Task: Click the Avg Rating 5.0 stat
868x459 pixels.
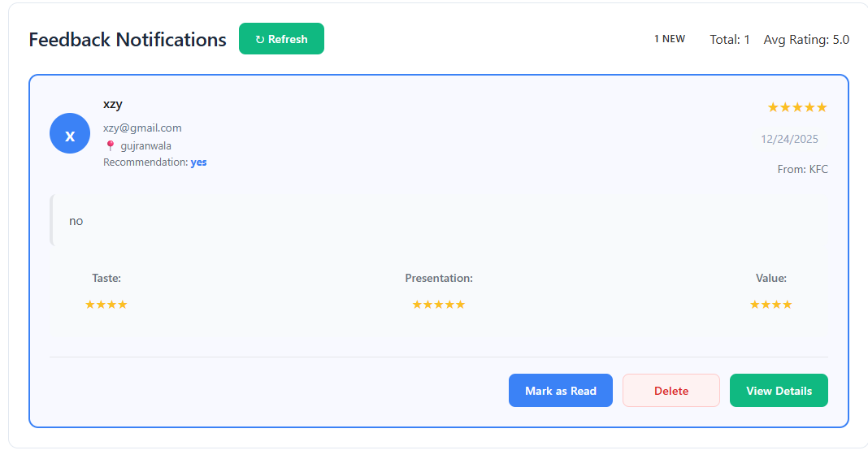Action: (806, 39)
